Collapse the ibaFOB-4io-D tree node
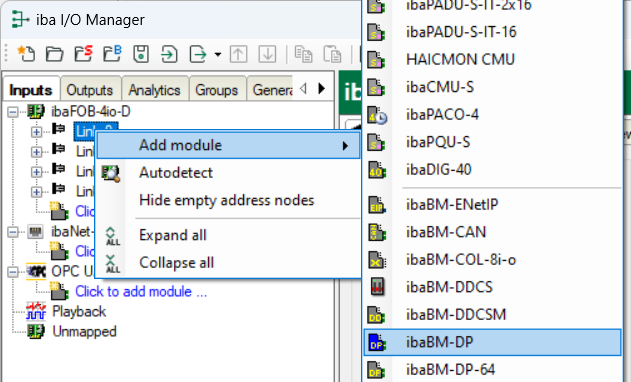The height and width of the screenshot is (382, 631). [13, 112]
